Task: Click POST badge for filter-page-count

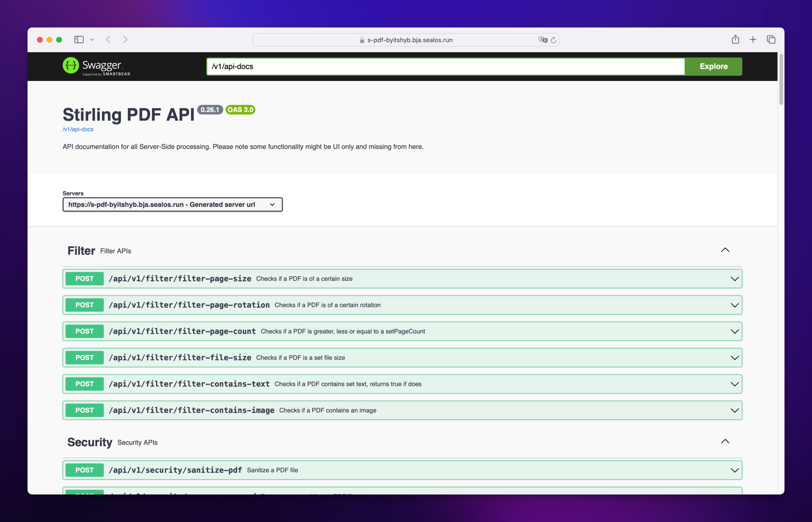Action: pyautogui.click(x=84, y=331)
